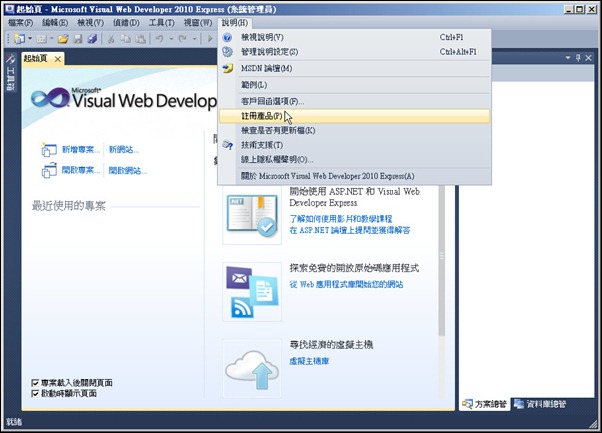This screenshot has width=602, height=433.
Task: Switch to the 方案總管 panel tab
Action: coord(485,404)
